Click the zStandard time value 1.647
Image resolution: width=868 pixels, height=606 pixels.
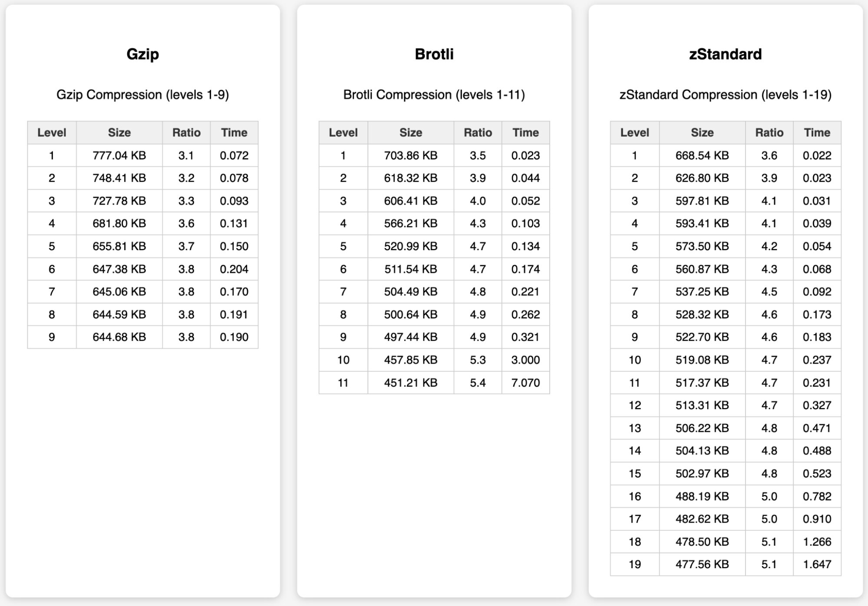817,564
